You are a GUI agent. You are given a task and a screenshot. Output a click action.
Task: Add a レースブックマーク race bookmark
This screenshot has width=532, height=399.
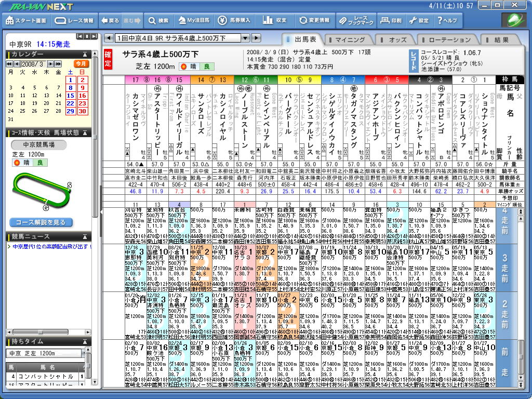[356, 21]
